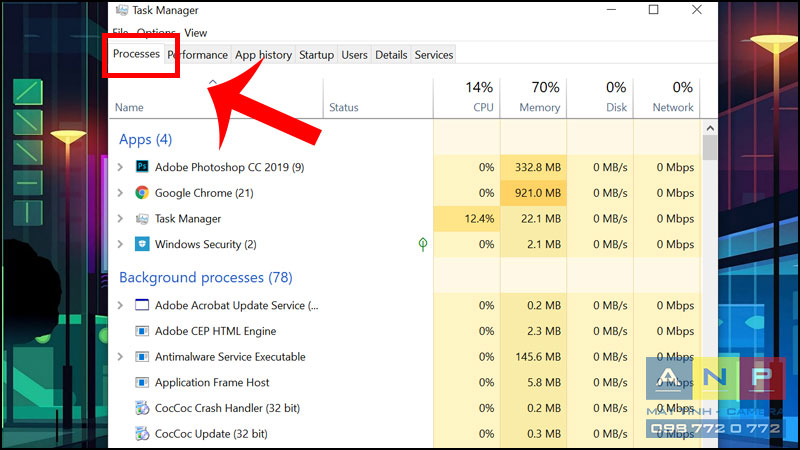Sort by the Status column header
Image resolution: width=800 pixels, height=450 pixels.
point(378,98)
